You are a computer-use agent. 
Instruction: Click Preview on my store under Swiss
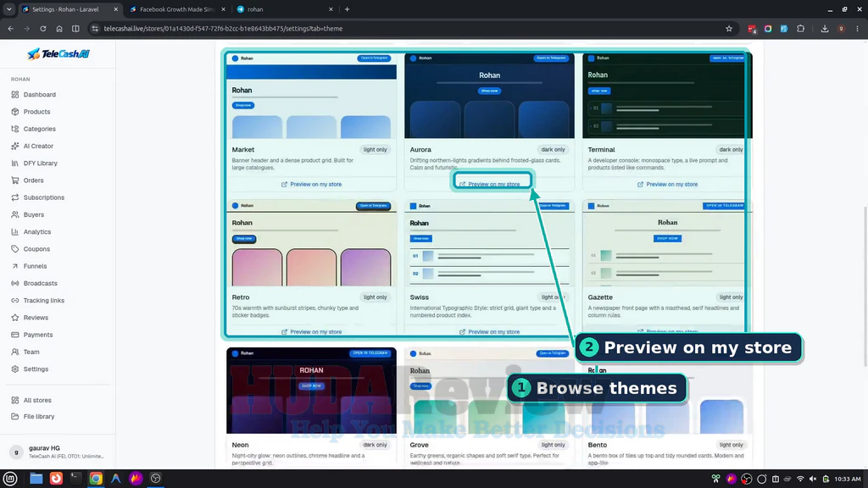pyautogui.click(x=489, y=332)
